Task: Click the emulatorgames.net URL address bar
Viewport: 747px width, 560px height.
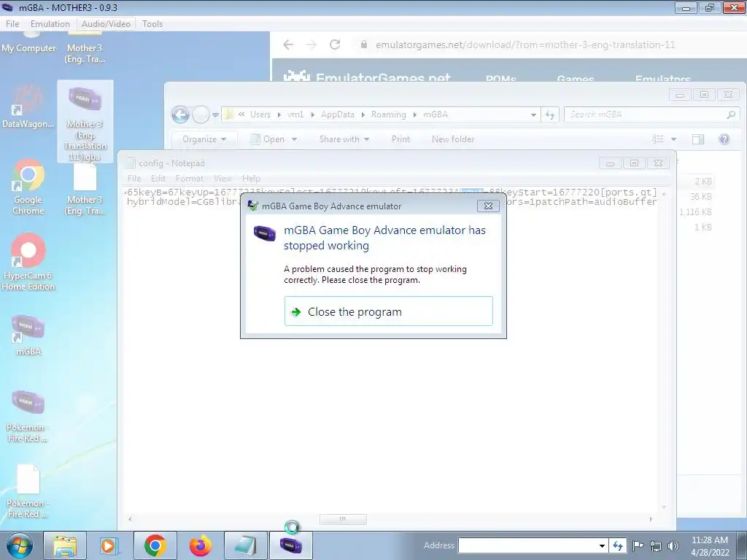Action: pos(525,44)
